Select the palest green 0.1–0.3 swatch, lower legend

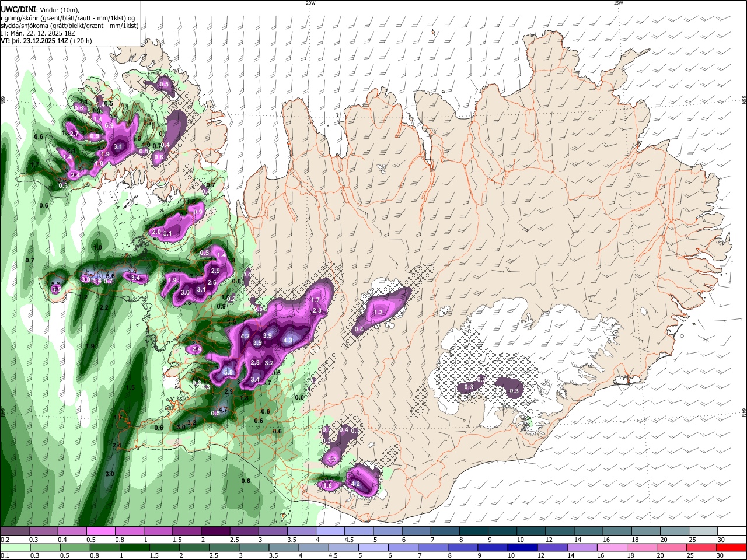(15, 547)
